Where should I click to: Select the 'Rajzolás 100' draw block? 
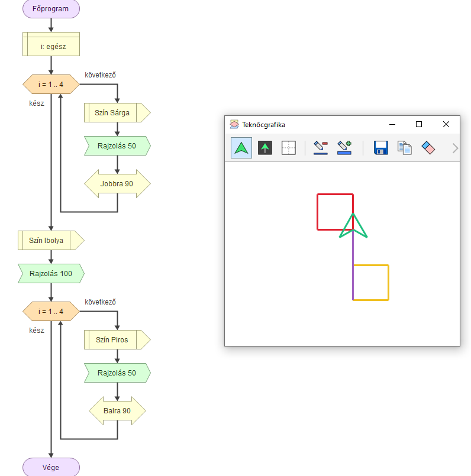(50, 274)
